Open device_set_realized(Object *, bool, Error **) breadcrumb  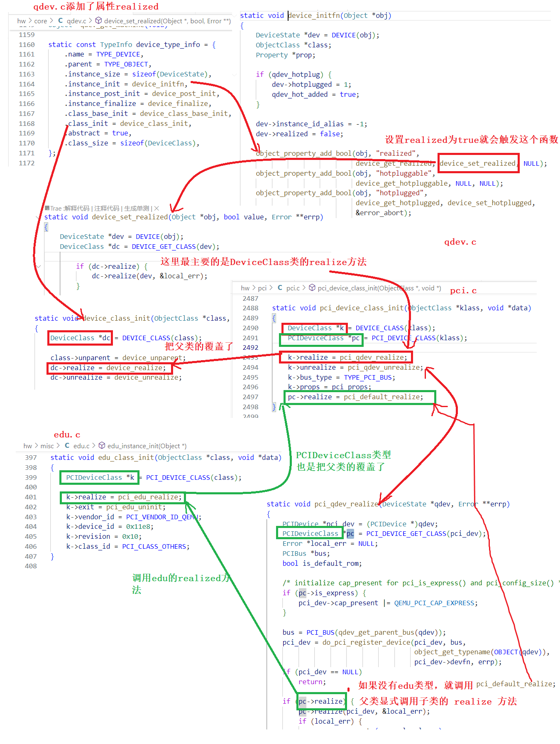point(167,21)
